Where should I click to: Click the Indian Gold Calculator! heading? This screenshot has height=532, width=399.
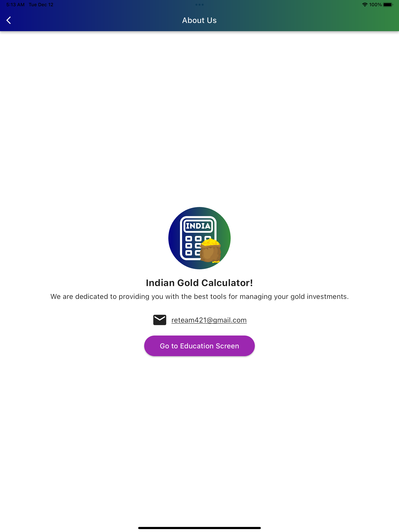tap(199, 283)
